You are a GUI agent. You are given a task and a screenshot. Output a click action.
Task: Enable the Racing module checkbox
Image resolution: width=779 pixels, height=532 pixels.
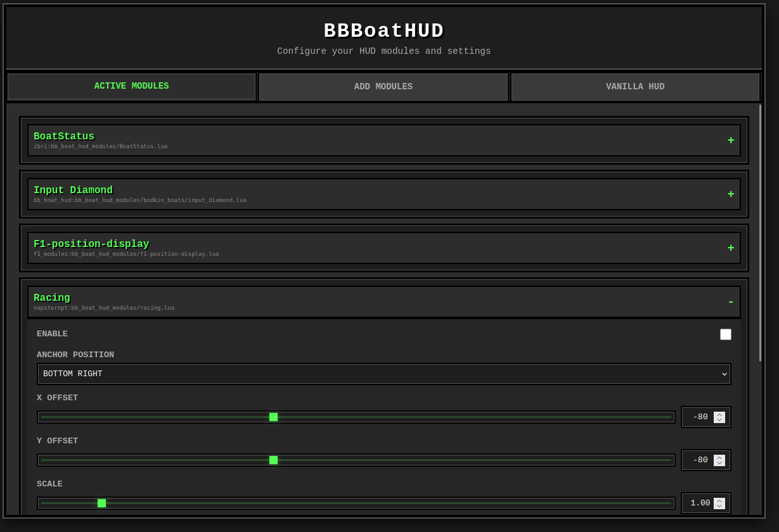[x=726, y=334]
